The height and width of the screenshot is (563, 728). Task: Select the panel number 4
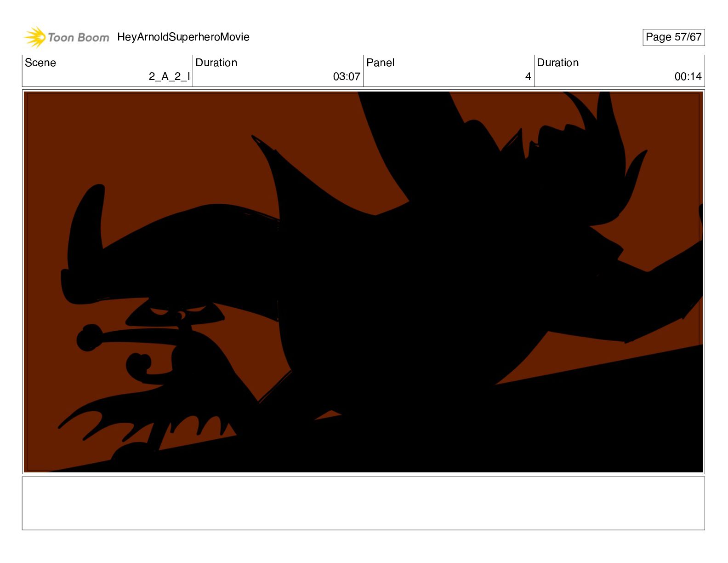pyautogui.click(x=528, y=76)
